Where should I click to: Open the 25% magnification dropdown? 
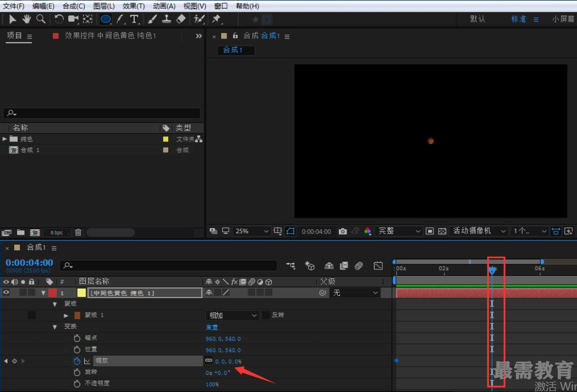252,231
